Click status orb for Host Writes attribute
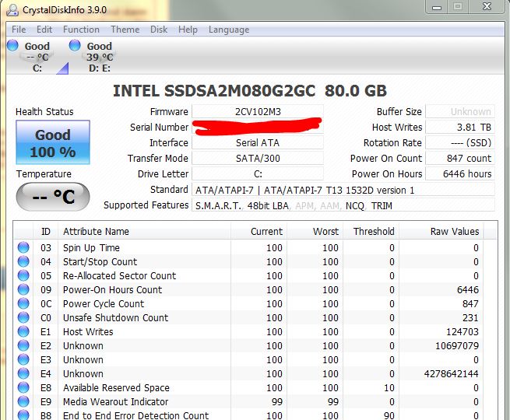The image size is (510, 420). pyautogui.click(x=23, y=331)
